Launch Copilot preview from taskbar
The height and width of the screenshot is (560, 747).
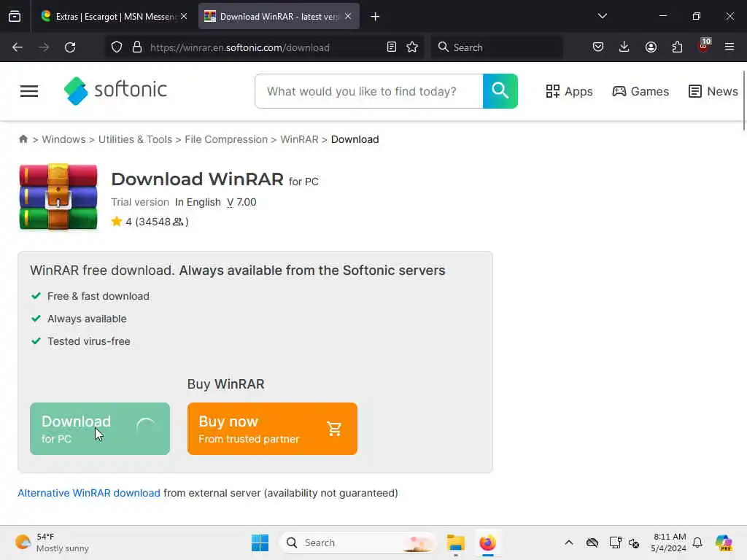click(724, 542)
